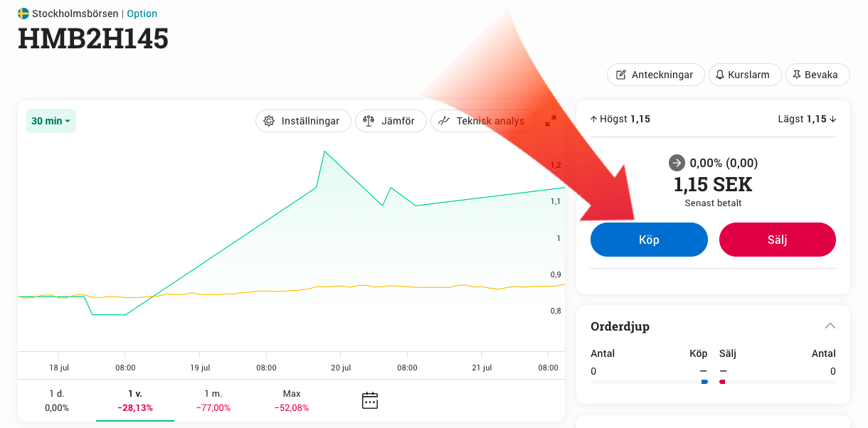Open the calendar date range picker
Viewport: 868px width, 428px height.
coord(370,400)
